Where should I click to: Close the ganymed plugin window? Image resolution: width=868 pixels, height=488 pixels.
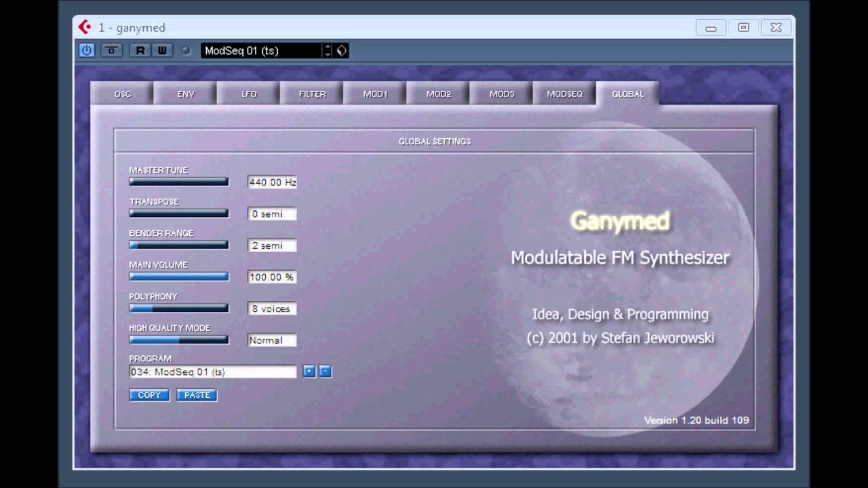(x=776, y=28)
